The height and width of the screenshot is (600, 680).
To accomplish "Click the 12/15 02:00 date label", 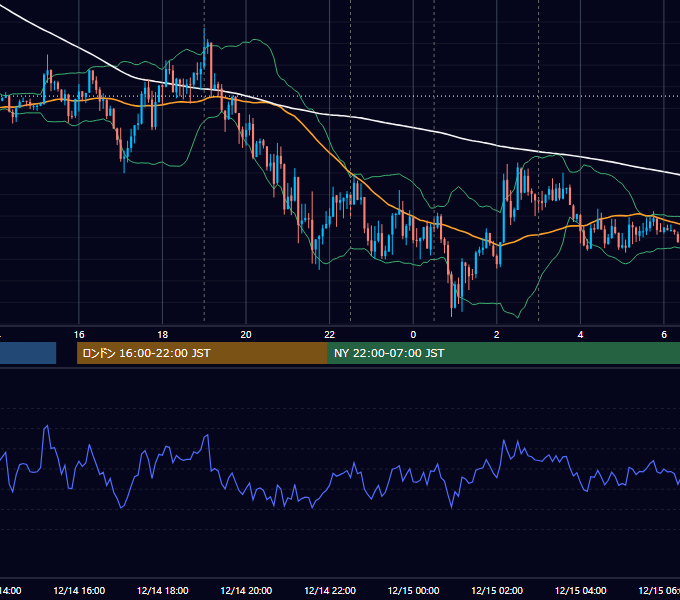I will [497, 591].
